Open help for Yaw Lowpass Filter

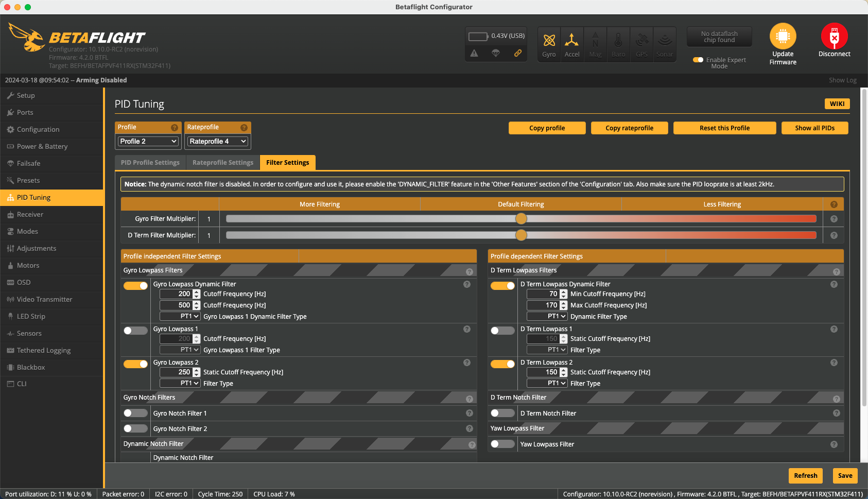coord(834,444)
